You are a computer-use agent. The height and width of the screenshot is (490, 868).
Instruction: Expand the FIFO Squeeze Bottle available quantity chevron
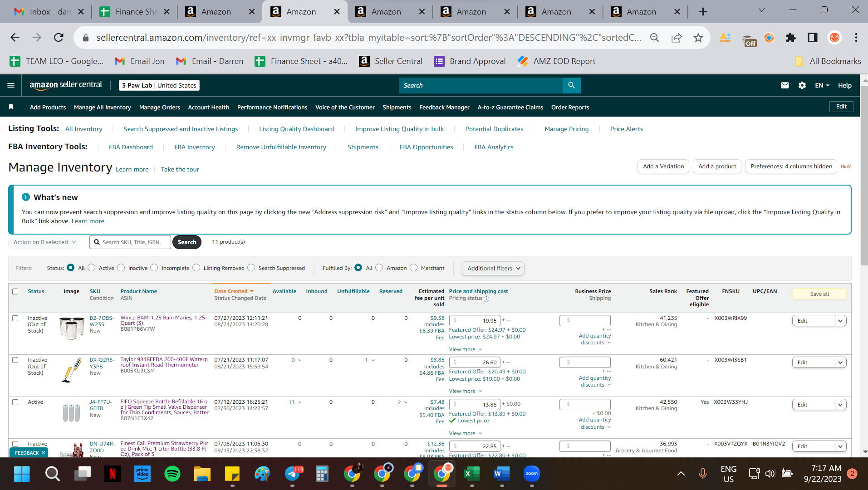[300, 402]
